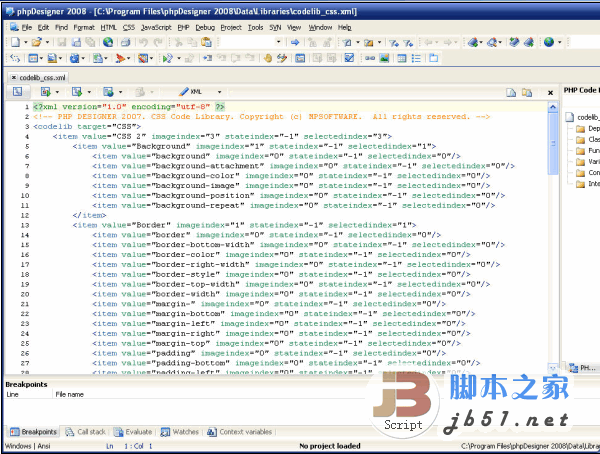600x454 pixels.
Task: Click the earth globe icon at toolbar right
Action: tap(549, 42)
